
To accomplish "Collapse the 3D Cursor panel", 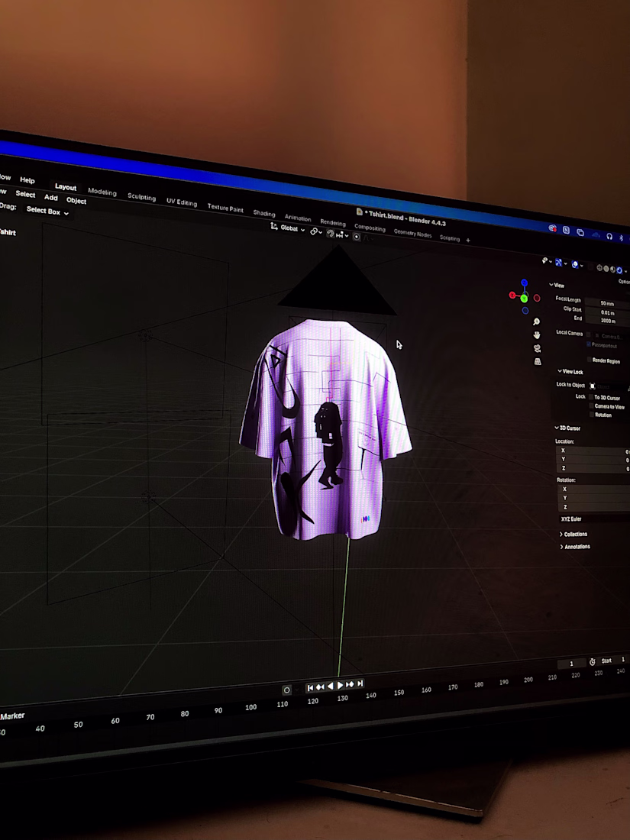I will click(567, 428).
